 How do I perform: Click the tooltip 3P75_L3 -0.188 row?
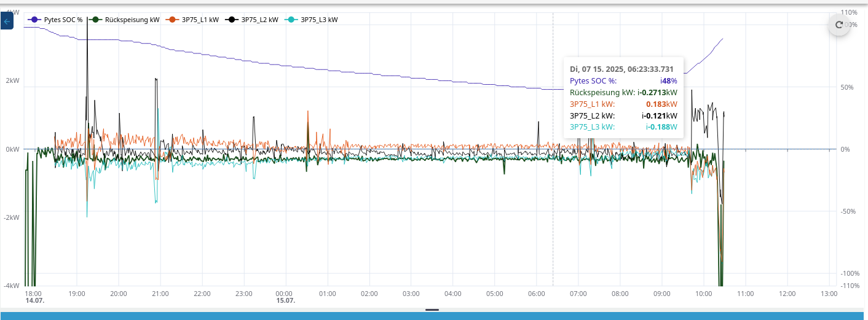(623, 127)
